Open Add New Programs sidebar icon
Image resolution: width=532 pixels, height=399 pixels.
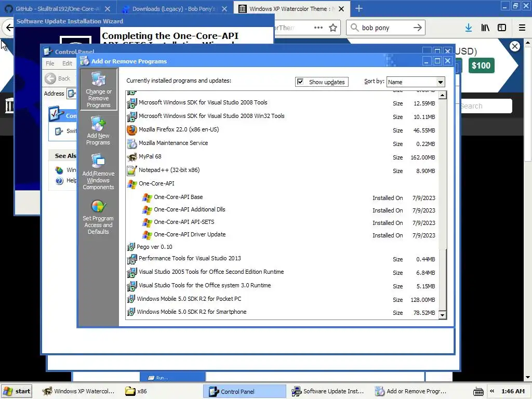coord(98,130)
